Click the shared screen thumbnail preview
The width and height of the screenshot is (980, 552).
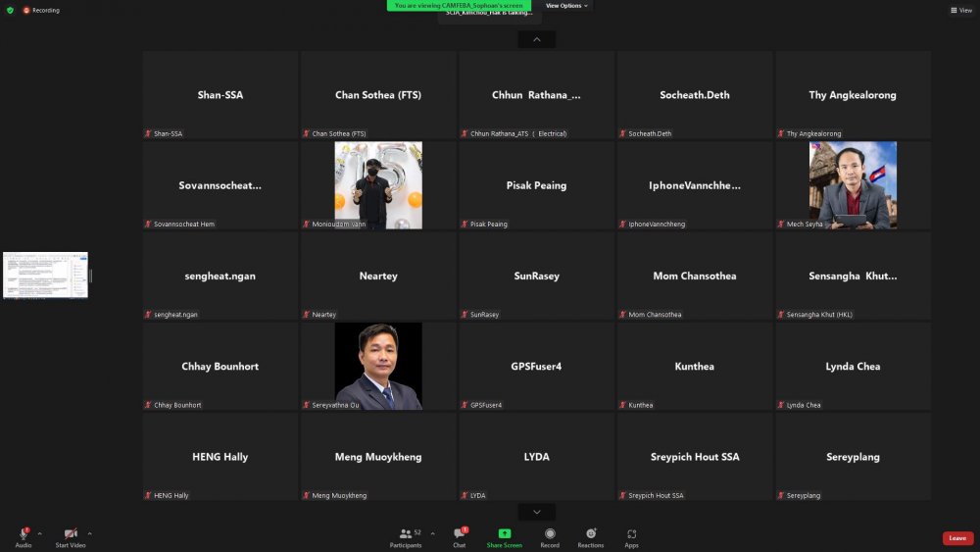[x=45, y=275]
